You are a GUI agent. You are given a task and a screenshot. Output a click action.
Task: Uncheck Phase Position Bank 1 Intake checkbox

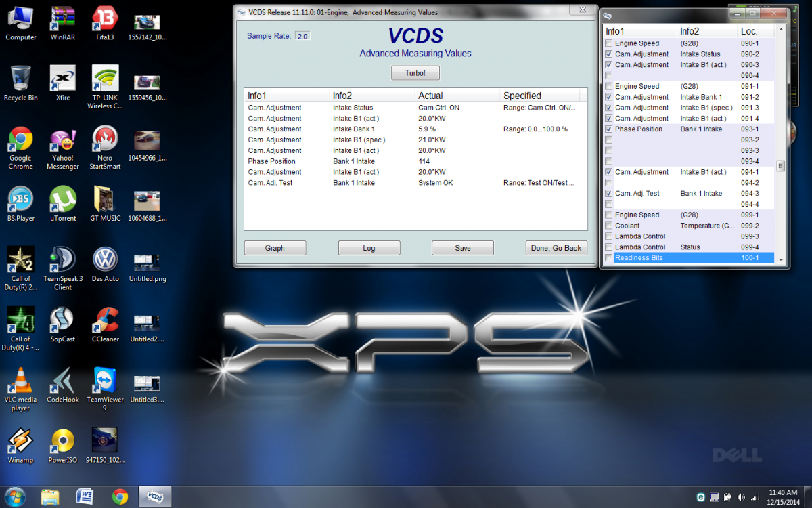609,129
